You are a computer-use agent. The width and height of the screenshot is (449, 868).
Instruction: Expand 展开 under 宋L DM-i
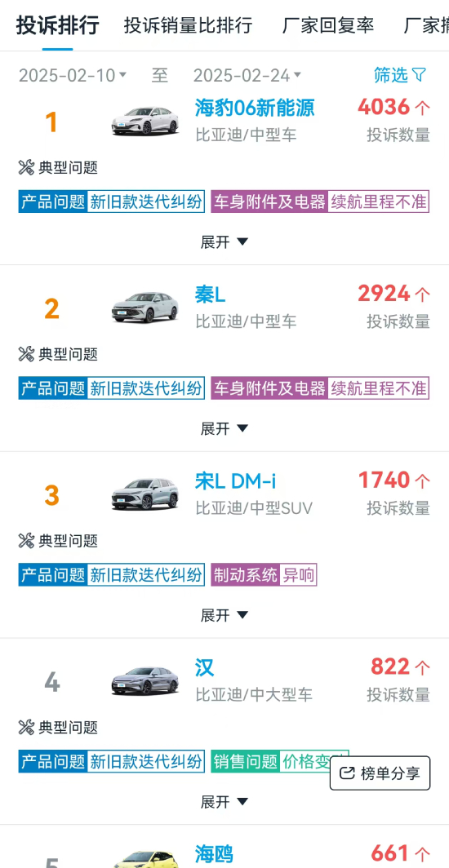[224, 615]
